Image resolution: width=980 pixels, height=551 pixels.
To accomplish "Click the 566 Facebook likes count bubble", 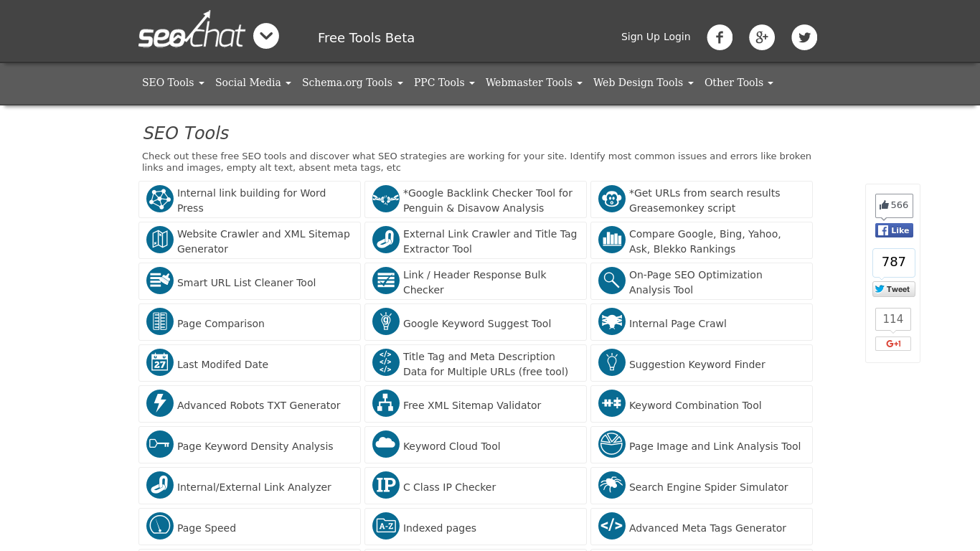I will click(894, 205).
